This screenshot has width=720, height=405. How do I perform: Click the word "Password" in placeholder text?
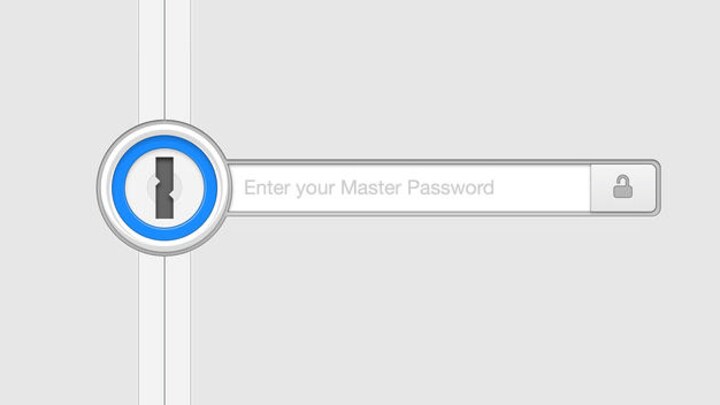tap(450, 187)
